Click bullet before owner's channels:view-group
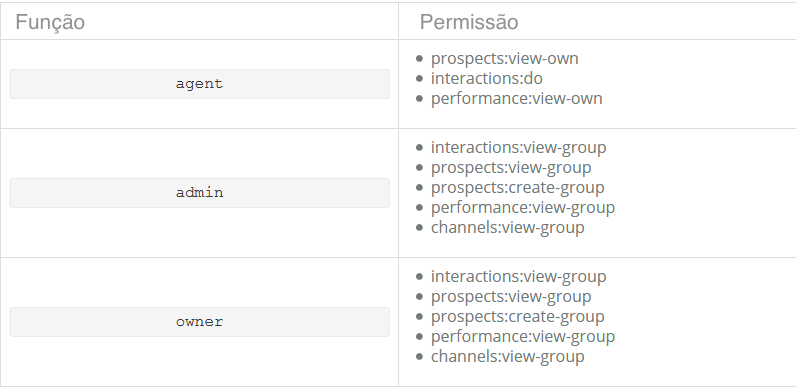The width and height of the screenshot is (796, 389). 419,356
